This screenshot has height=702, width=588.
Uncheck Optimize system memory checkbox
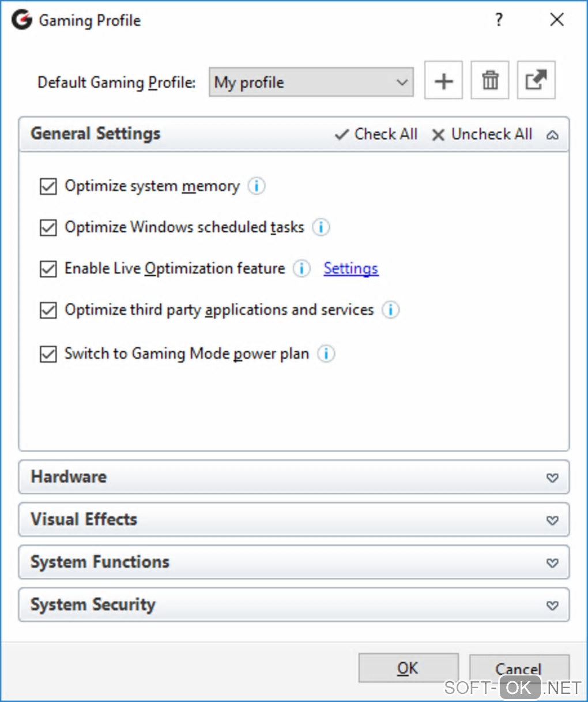(x=48, y=187)
